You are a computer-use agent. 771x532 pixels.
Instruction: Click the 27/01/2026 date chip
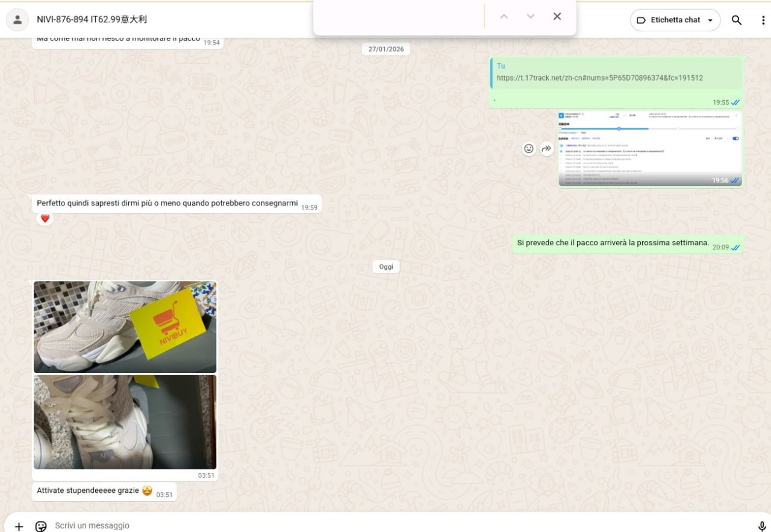[386, 49]
